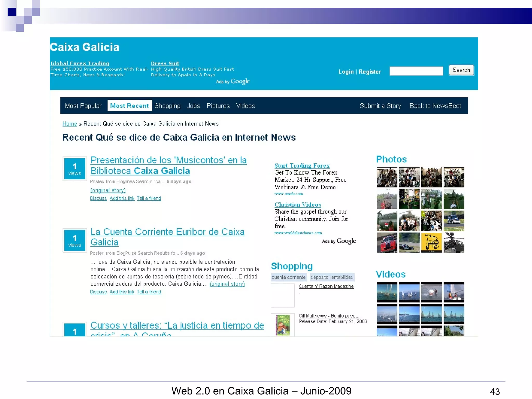Open the Shopping menu item
Viewport: 532px width, 399px height.
167,106
